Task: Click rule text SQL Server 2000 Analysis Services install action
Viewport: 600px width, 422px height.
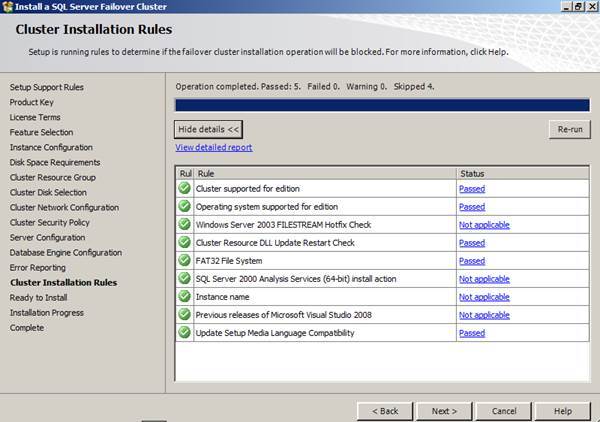Action: tap(296, 279)
